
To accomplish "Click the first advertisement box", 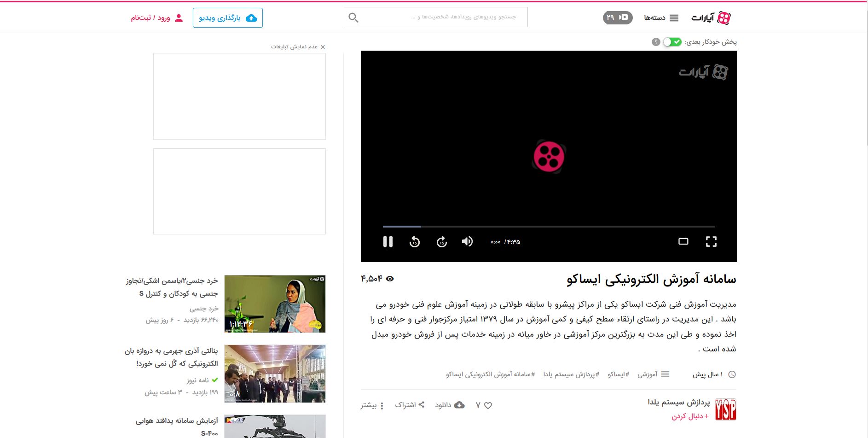I will [x=239, y=96].
